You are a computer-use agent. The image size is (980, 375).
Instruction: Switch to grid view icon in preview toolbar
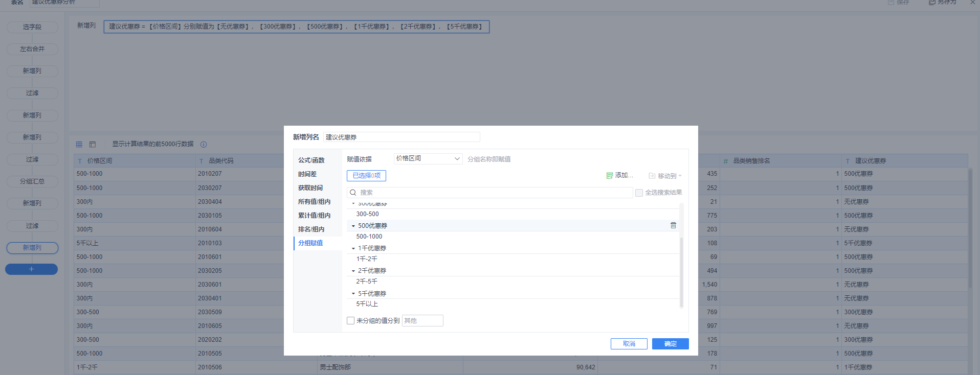click(79, 145)
